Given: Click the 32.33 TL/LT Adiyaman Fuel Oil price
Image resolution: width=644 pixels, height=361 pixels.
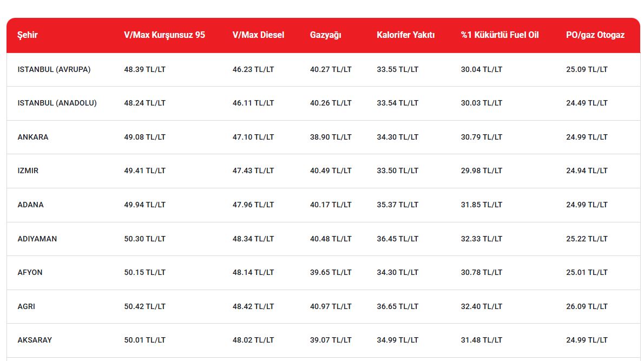Looking at the screenshot, I should [x=481, y=239].
